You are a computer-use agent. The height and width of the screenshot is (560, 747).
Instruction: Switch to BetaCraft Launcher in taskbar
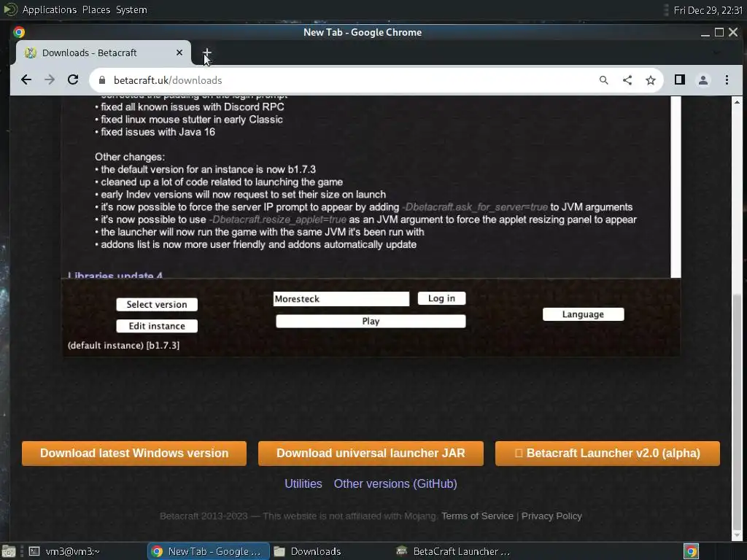pos(452,551)
